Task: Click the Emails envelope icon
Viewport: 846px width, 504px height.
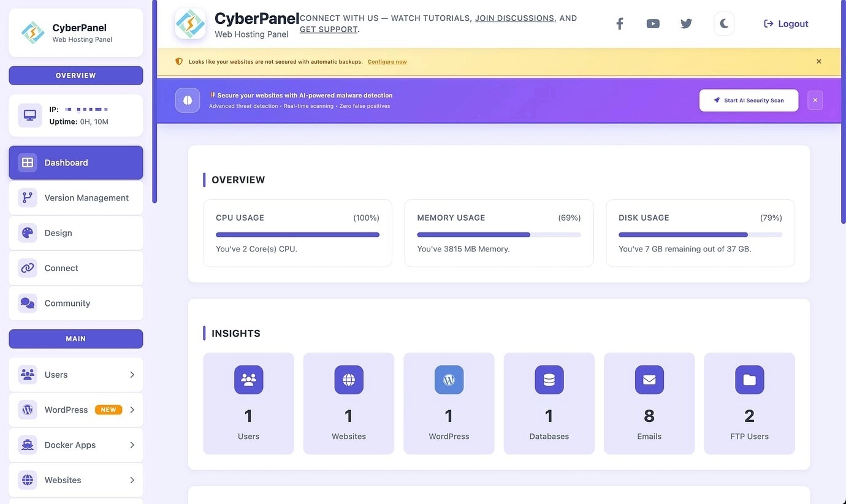Action: coord(649,380)
